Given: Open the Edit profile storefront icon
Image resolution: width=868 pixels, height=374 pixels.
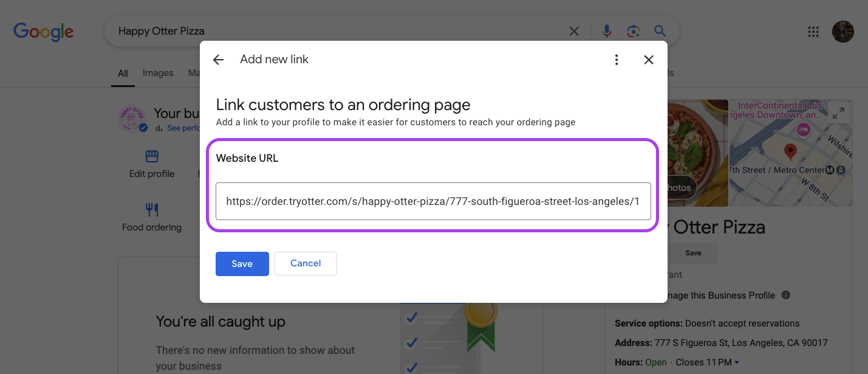Looking at the screenshot, I should click(152, 156).
